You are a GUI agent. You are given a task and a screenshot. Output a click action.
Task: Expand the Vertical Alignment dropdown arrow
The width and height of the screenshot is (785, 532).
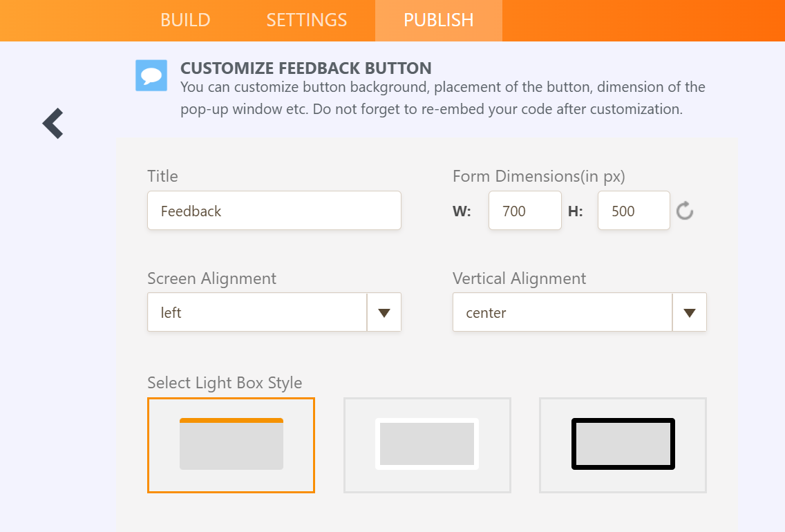(x=689, y=312)
